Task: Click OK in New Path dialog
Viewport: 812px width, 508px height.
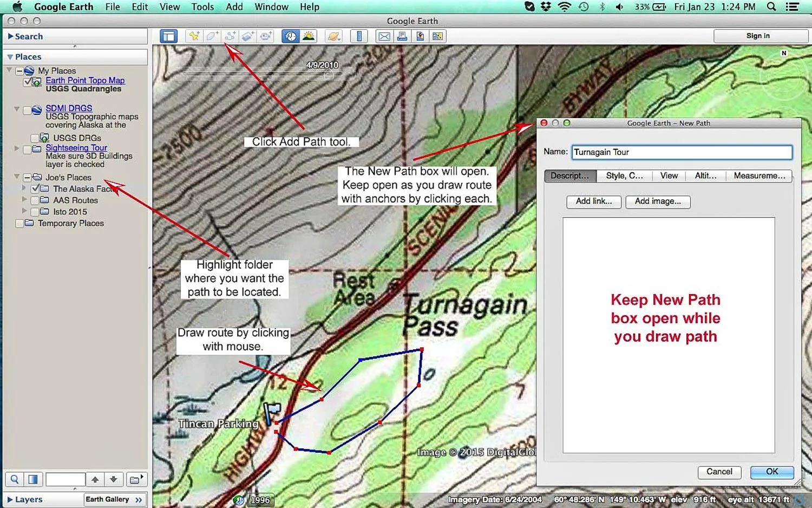Action: (772, 472)
